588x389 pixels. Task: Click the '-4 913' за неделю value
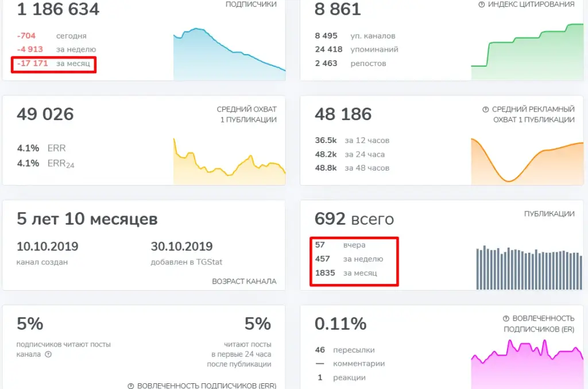[30, 49]
